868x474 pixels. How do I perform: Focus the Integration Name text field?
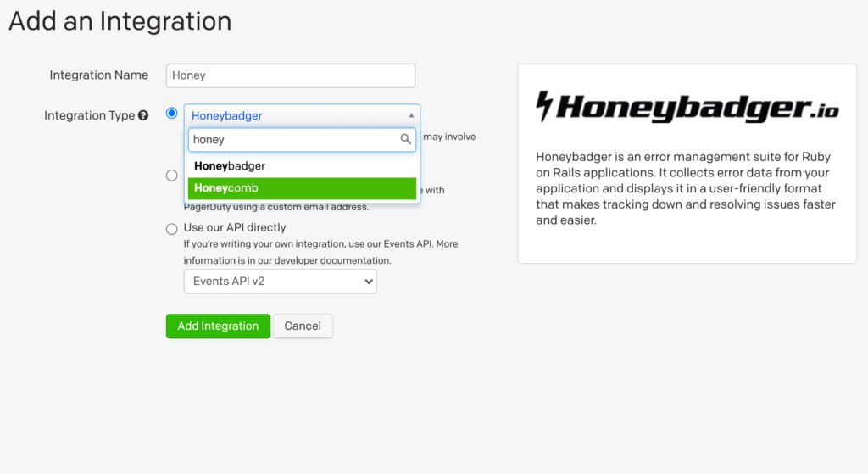(x=291, y=75)
